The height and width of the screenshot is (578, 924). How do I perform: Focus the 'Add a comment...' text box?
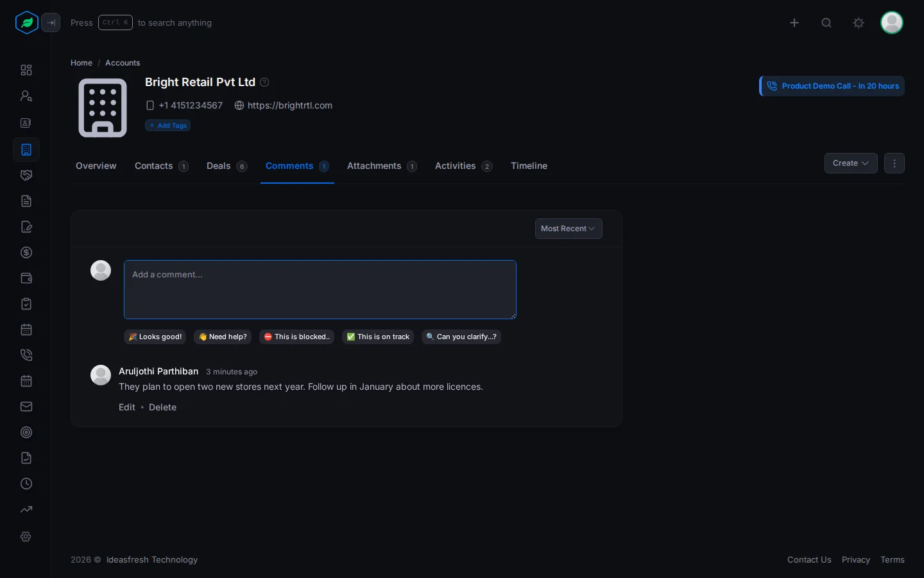point(320,290)
